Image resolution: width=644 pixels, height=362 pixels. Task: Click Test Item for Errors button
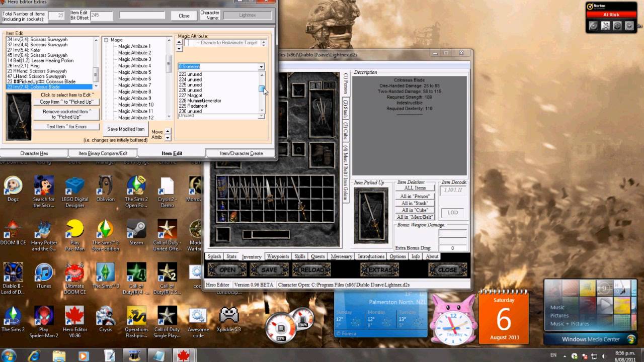66,127
